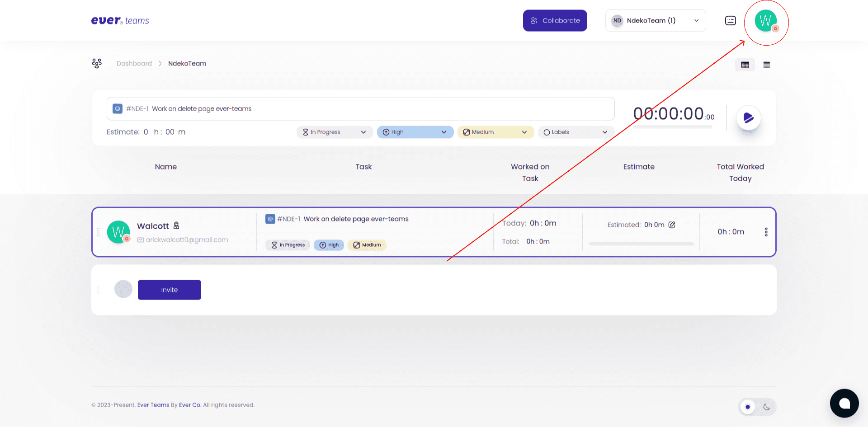Click Walcott's avatar in the header

(766, 21)
